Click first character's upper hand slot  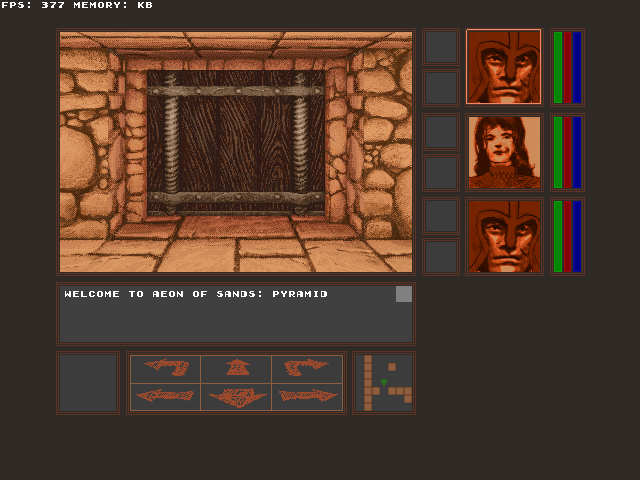coord(441,47)
